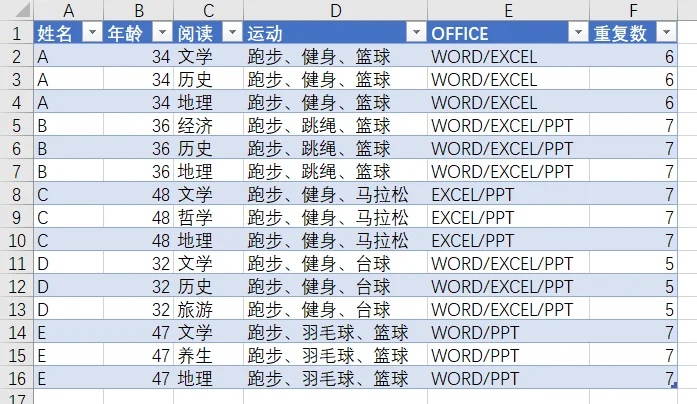Open the OFFICE column filter dropdown
The width and height of the screenshot is (697, 404).
(578, 32)
